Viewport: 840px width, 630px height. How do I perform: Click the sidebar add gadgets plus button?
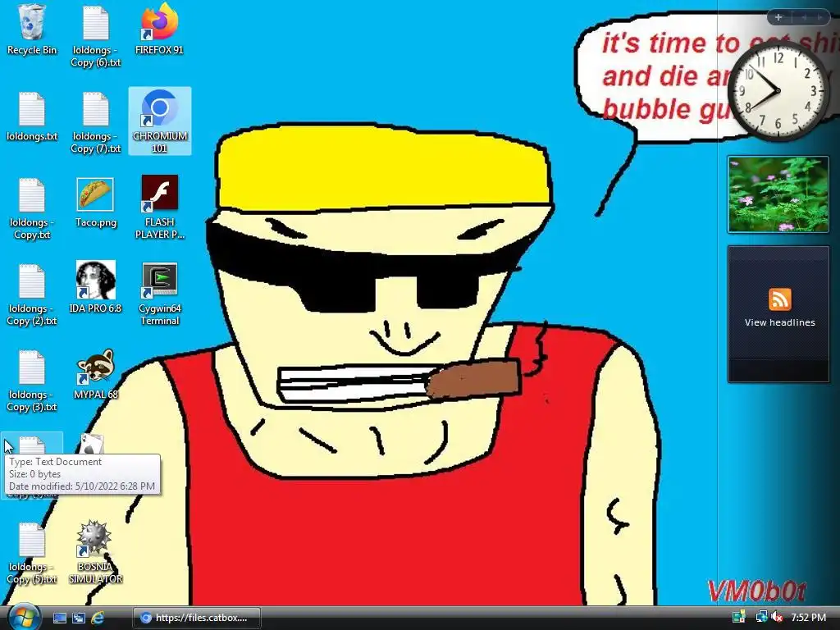[x=778, y=17]
